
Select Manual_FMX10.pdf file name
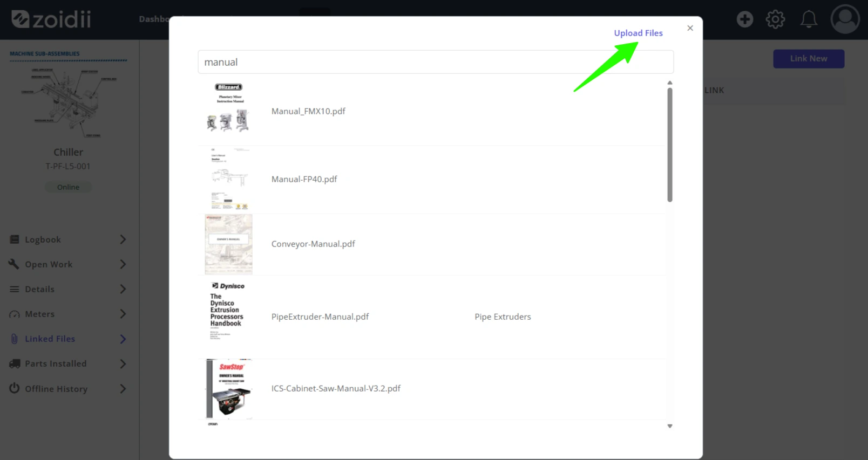coord(308,111)
